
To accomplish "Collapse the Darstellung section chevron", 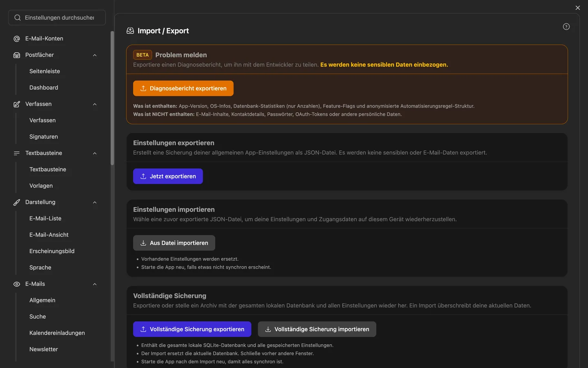I will (x=95, y=202).
